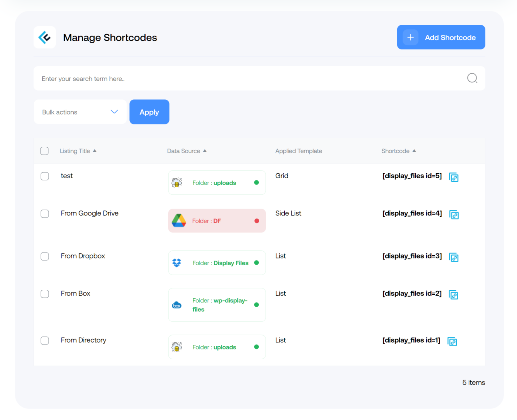Copy the From Dropbox shortcode
This screenshot has width=517, height=420.
pyautogui.click(x=454, y=258)
